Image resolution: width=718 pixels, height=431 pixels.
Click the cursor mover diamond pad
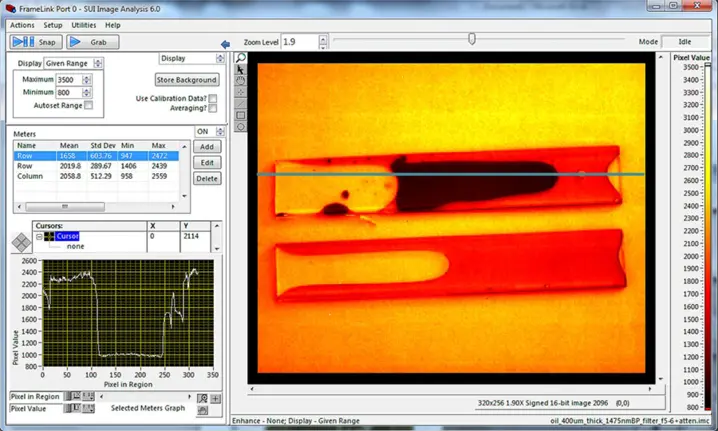tap(19, 243)
